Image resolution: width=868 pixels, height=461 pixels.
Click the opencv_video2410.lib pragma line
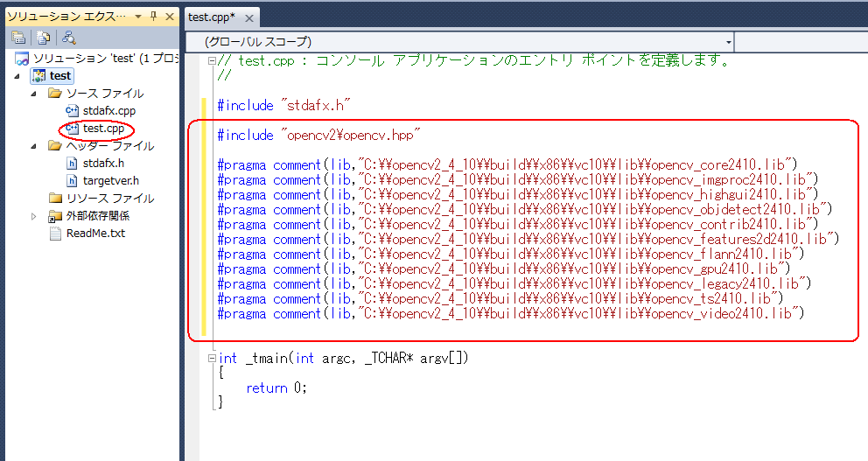[511, 314]
